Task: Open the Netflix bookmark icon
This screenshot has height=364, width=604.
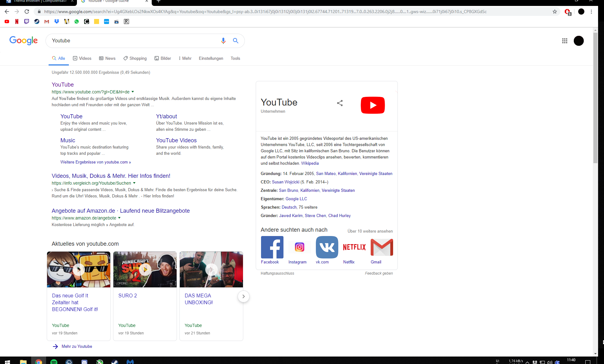Action: pyautogui.click(x=17, y=21)
